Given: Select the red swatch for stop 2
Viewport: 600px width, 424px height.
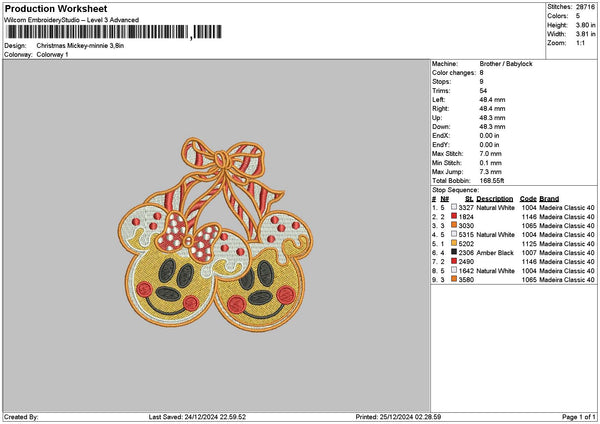Looking at the screenshot, I should [x=454, y=216].
